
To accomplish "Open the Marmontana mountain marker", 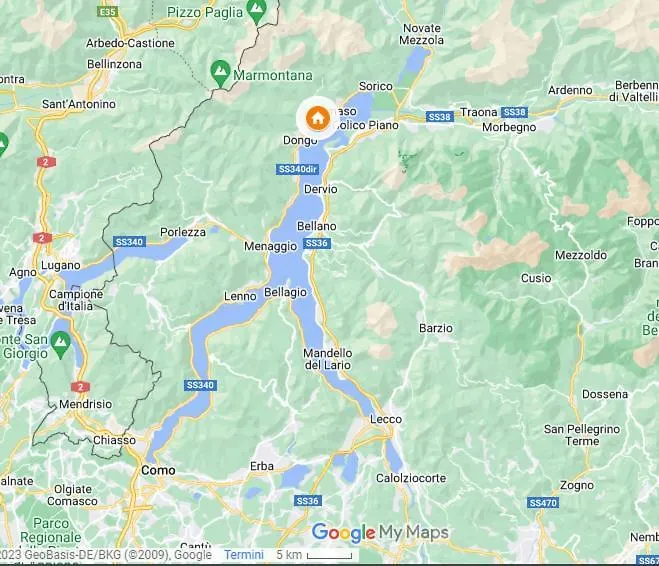I will click(x=220, y=74).
